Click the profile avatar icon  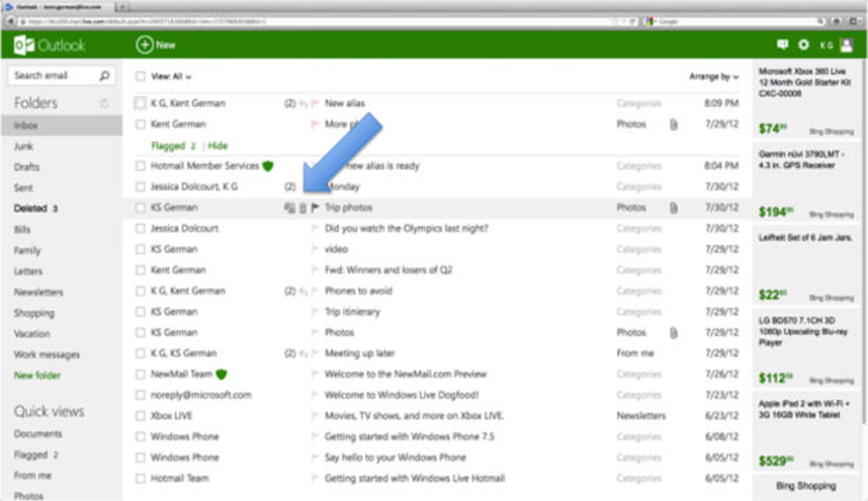click(846, 45)
